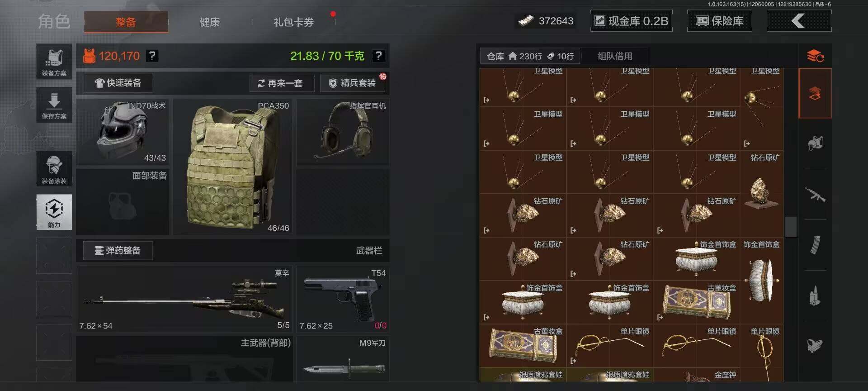The width and height of the screenshot is (868, 391).
Task: Open the 精兵套装 button
Action: [x=353, y=83]
